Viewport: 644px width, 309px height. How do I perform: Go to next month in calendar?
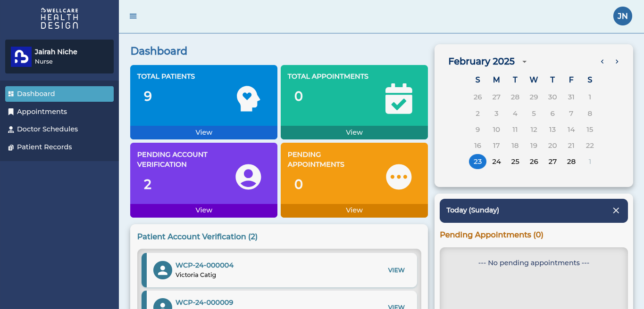click(x=617, y=62)
